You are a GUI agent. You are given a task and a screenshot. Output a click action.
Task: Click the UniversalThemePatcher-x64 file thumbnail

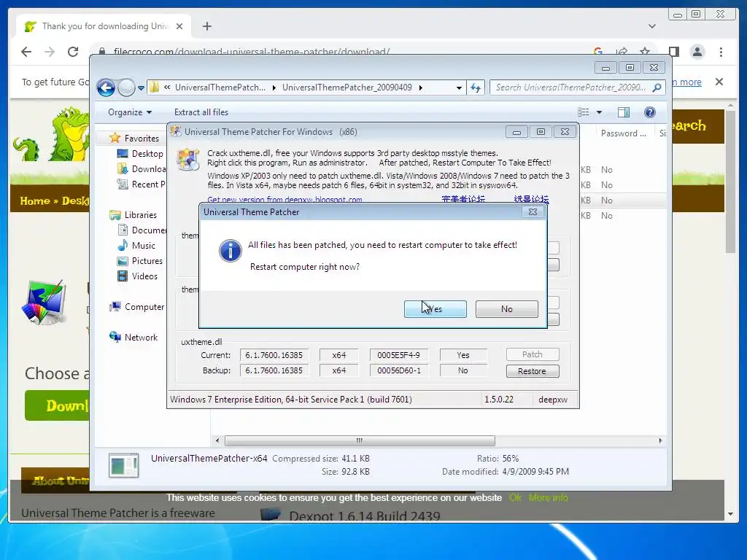[124, 465]
